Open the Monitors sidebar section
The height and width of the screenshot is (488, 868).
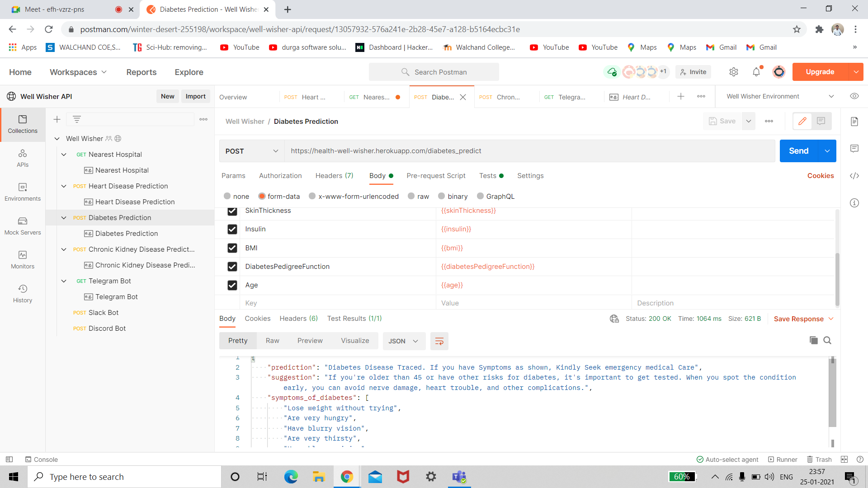pyautogui.click(x=23, y=259)
